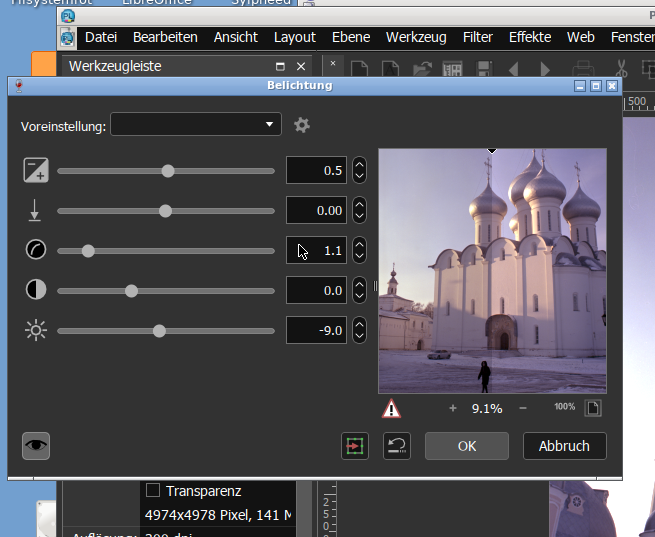This screenshot has width=655, height=537.
Task: Click the brightness slider handle
Action: [x=159, y=331]
